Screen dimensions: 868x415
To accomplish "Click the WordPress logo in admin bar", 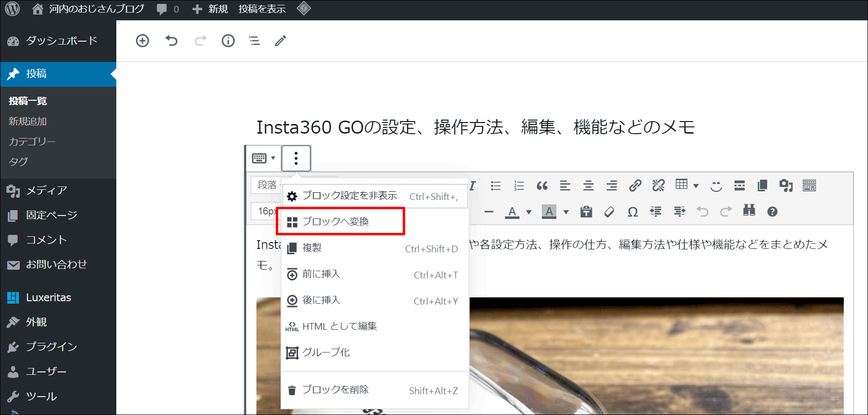I will [x=12, y=9].
